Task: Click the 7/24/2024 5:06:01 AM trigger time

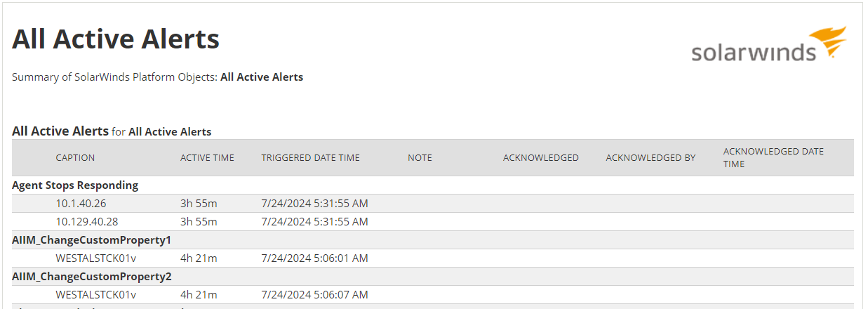Action: coord(314,258)
